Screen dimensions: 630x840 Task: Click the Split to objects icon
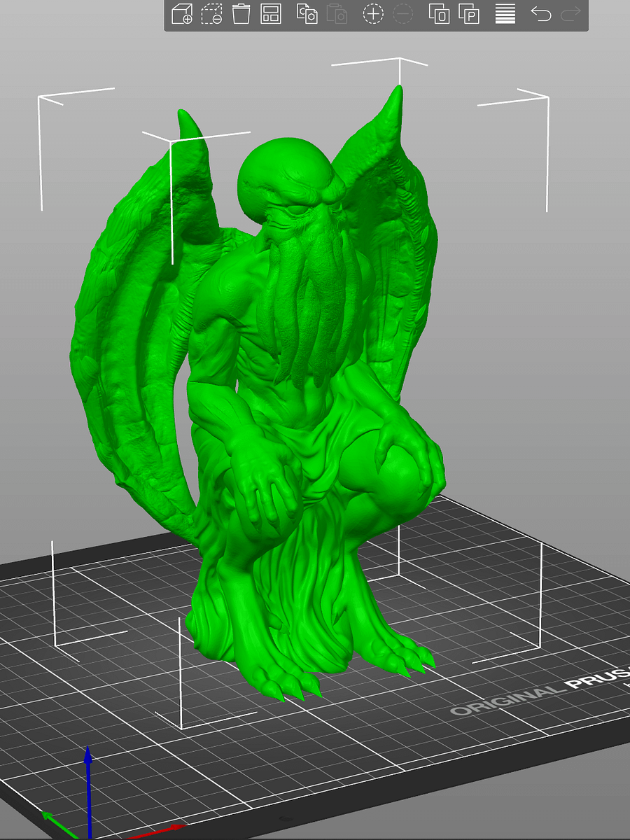tap(439, 14)
